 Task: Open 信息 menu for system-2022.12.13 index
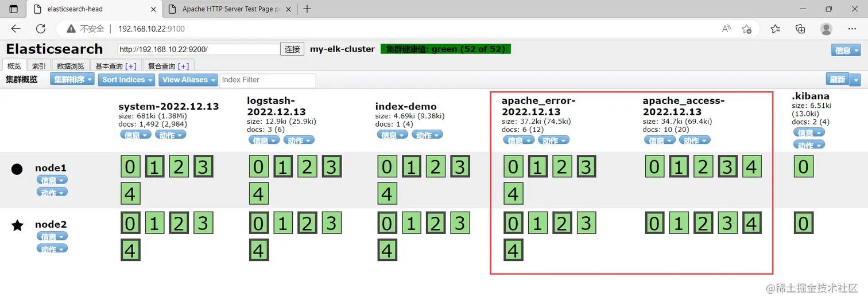pos(136,135)
